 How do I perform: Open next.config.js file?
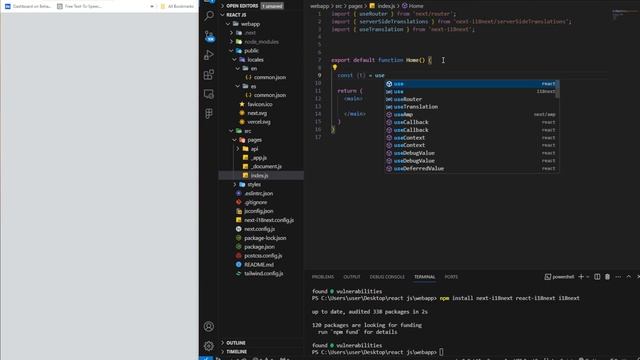(x=260, y=229)
